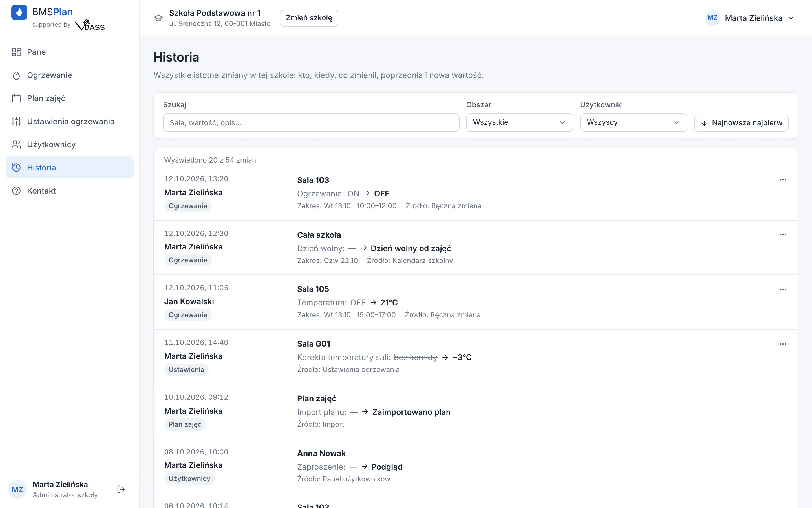Click the Dzień wolny od zajęć value
812x508 pixels.
pyautogui.click(x=411, y=248)
